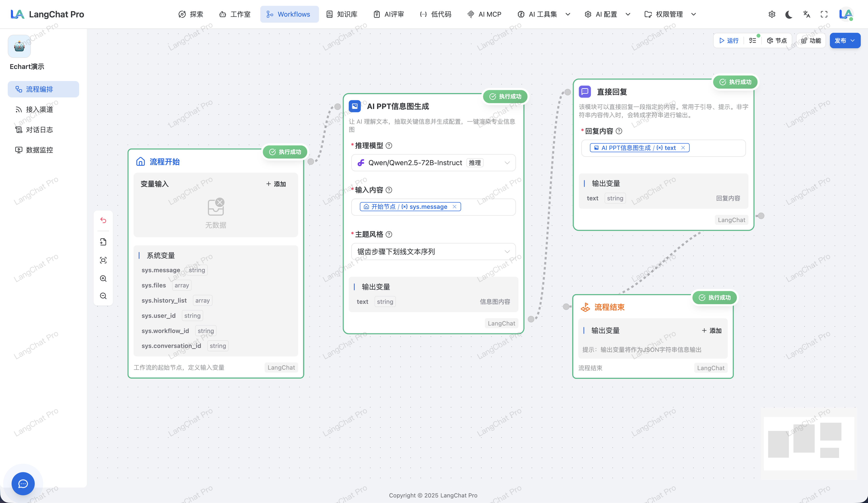Remove the AI PPT text variable tag
The image size is (868, 503).
click(683, 148)
